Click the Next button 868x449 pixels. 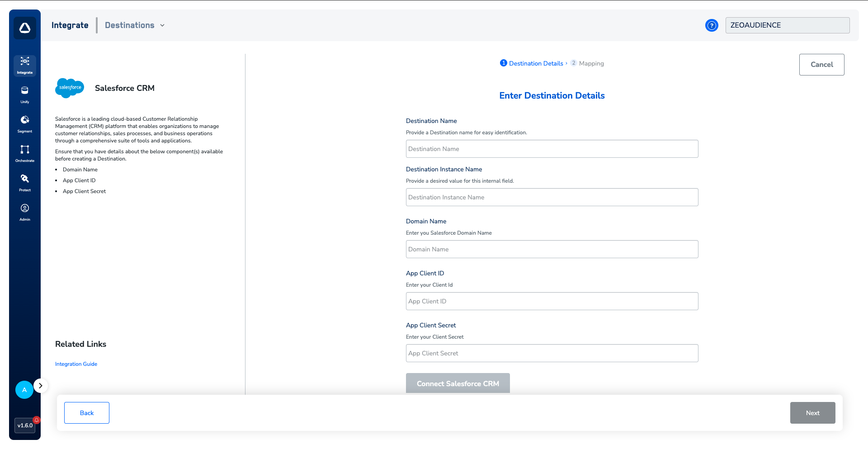click(813, 413)
